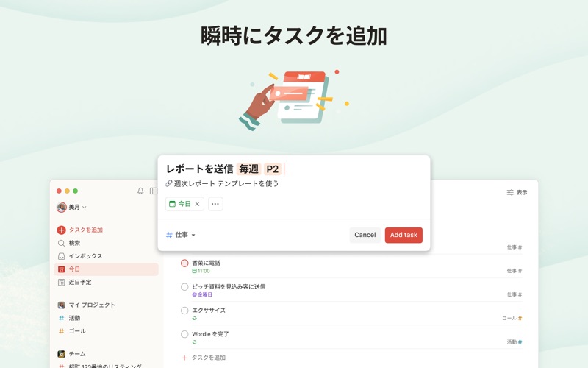Click the task title field レポートを送信
The image size is (588, 368).
[x=199, y=169]
